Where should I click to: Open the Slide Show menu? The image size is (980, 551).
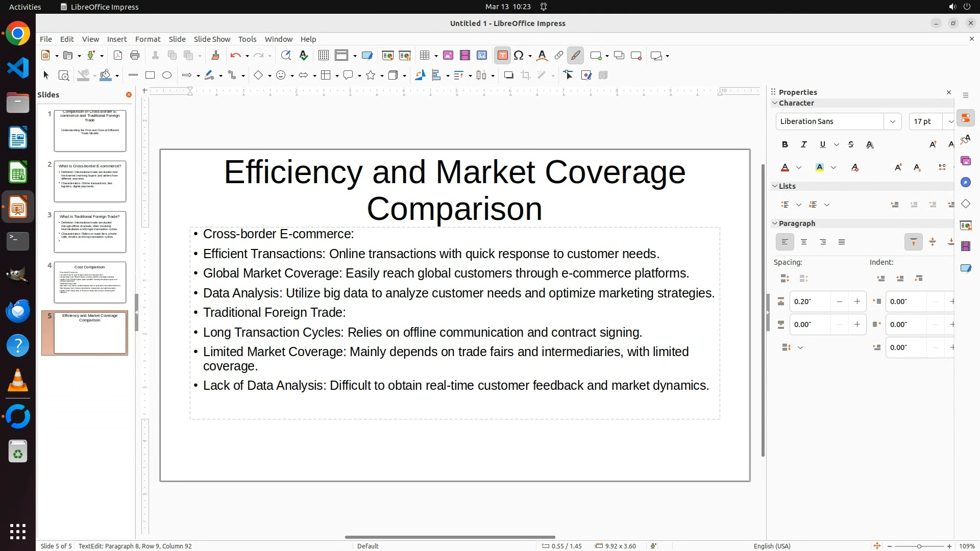point(212,39)
